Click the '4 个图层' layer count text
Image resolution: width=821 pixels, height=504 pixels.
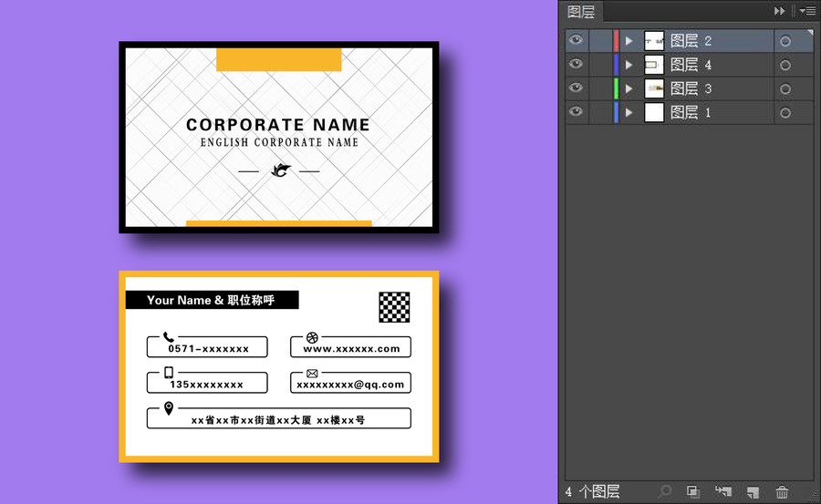(x=592, y=491)
